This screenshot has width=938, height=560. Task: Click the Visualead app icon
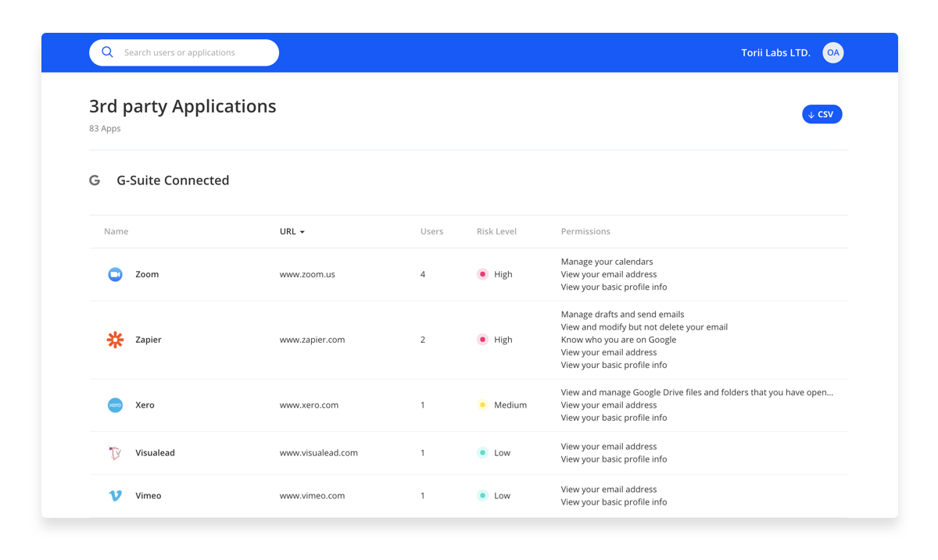[x=115, y=453]
